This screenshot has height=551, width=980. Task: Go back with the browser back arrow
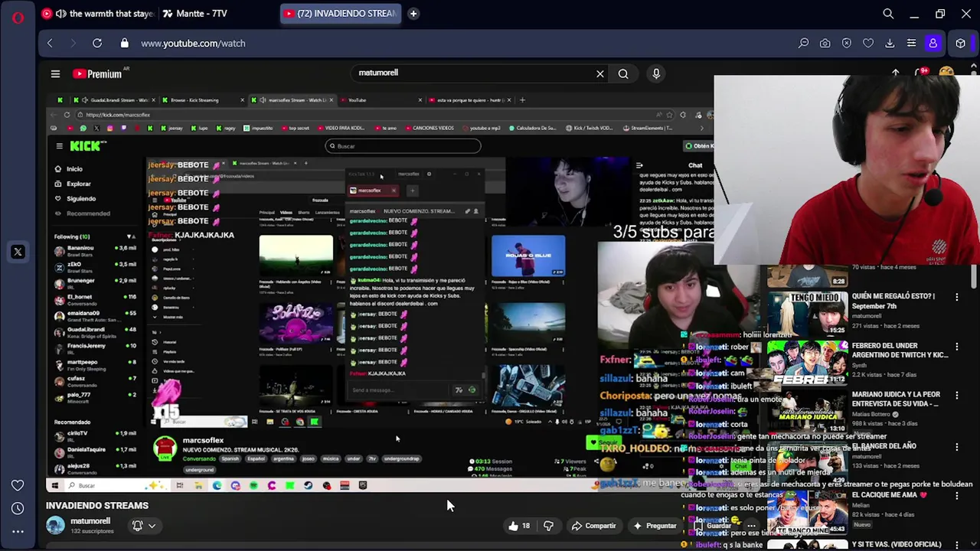tap(50, 44)
